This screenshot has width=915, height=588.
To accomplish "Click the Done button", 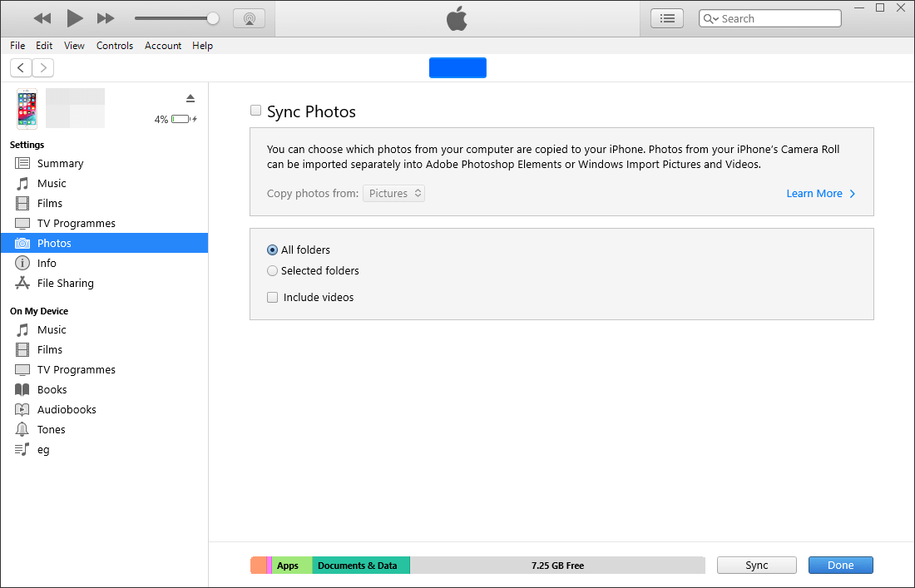I will click(x=840, y=566).
